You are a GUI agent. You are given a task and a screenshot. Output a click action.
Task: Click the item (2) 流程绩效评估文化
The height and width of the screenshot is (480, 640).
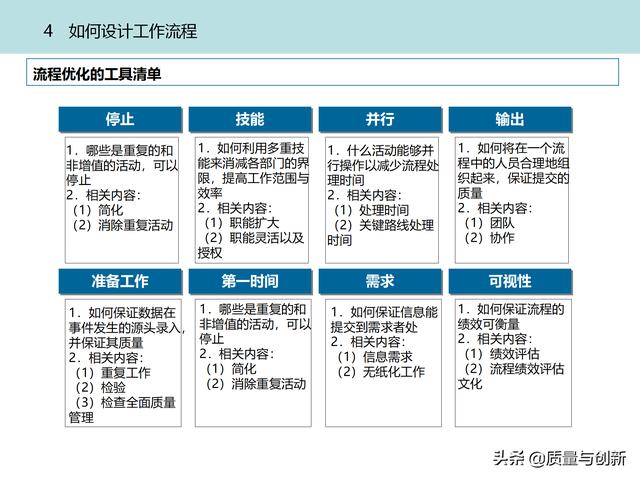511,376
